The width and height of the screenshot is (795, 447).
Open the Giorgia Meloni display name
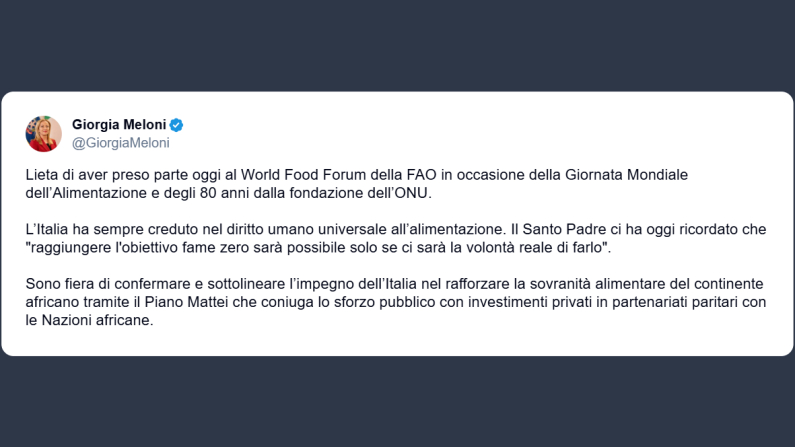tap(119, 125)
